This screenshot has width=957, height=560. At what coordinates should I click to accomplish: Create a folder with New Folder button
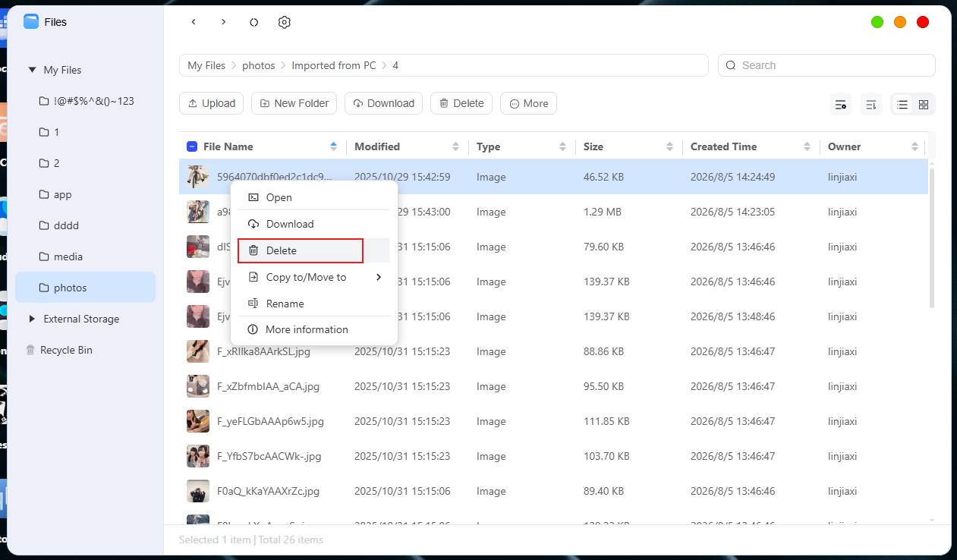point(294,103)
